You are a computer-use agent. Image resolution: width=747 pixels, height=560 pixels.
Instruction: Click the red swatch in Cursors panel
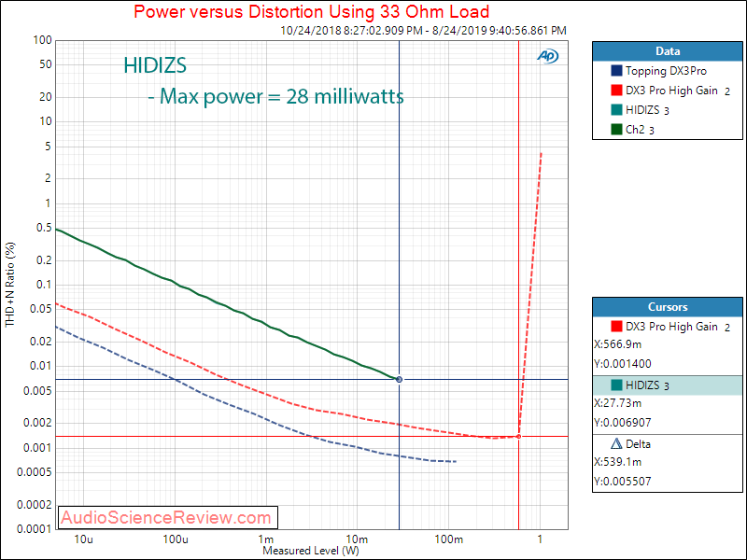(616, 326)
